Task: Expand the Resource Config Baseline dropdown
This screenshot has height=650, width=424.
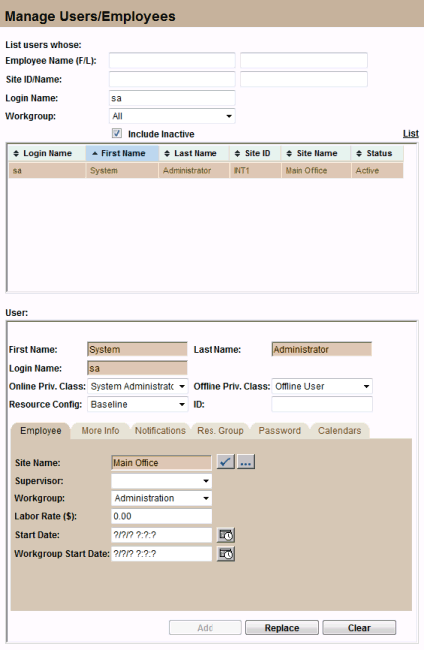Action: point(138,405)
